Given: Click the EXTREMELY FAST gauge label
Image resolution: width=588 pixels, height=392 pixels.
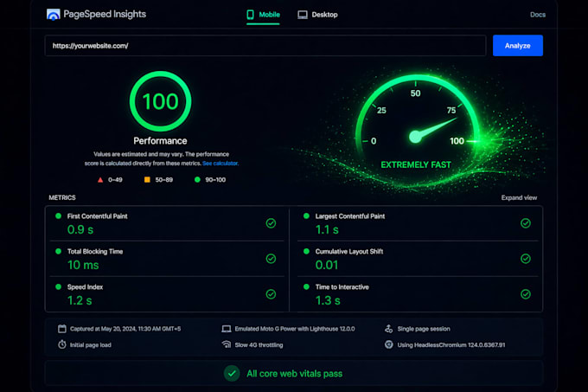Looking at the screenshot, I should point(416,164).
